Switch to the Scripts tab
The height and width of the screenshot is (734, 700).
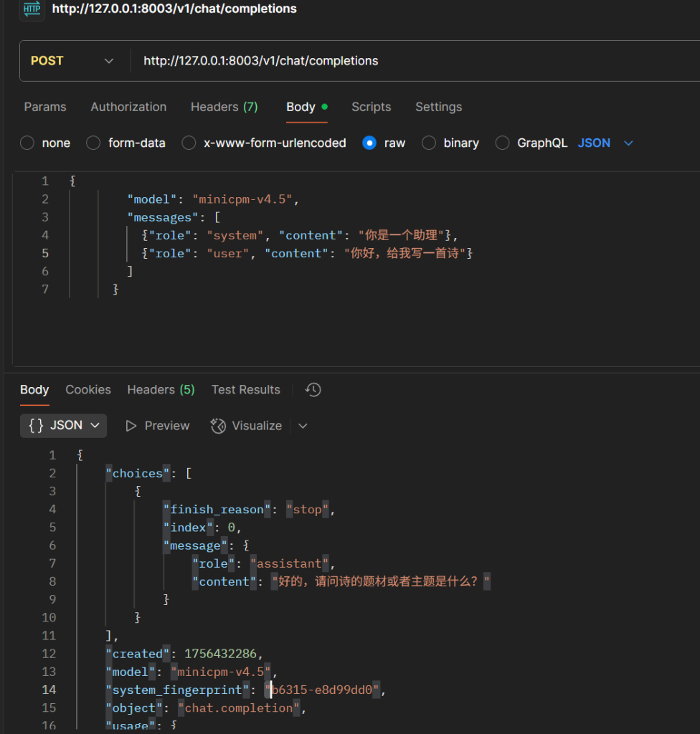(371, 107)
